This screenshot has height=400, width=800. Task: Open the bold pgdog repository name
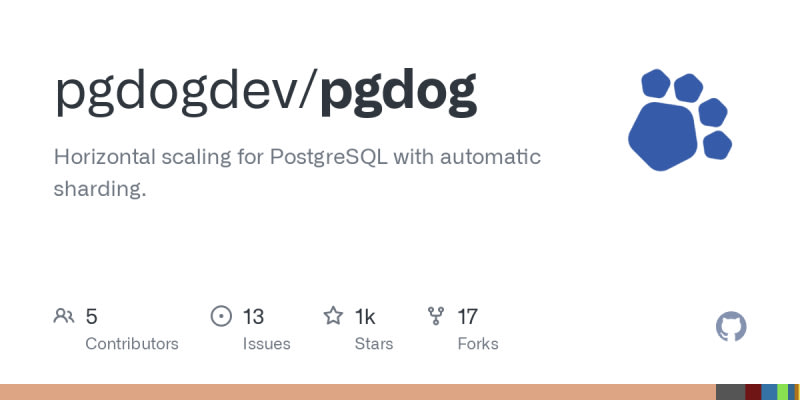[x=398, y=91]
